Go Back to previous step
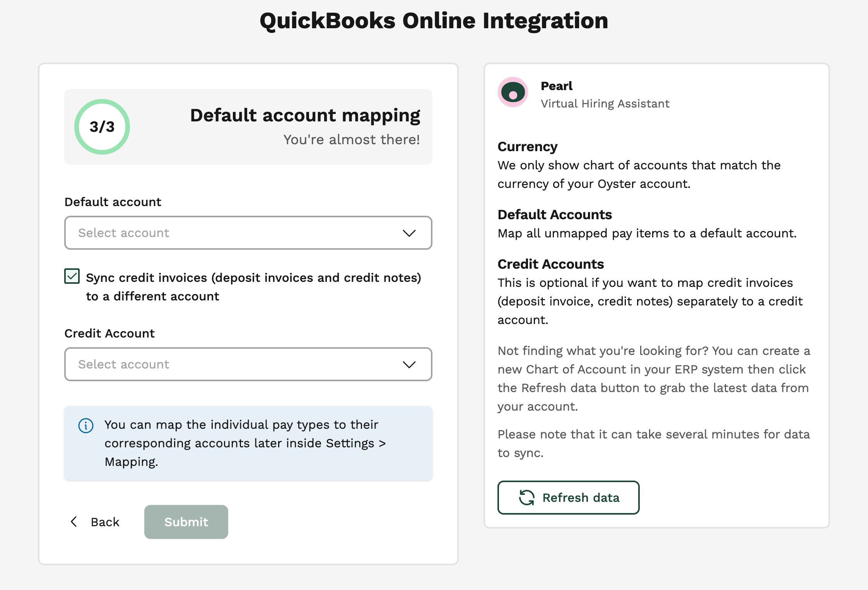 [95, 522]
